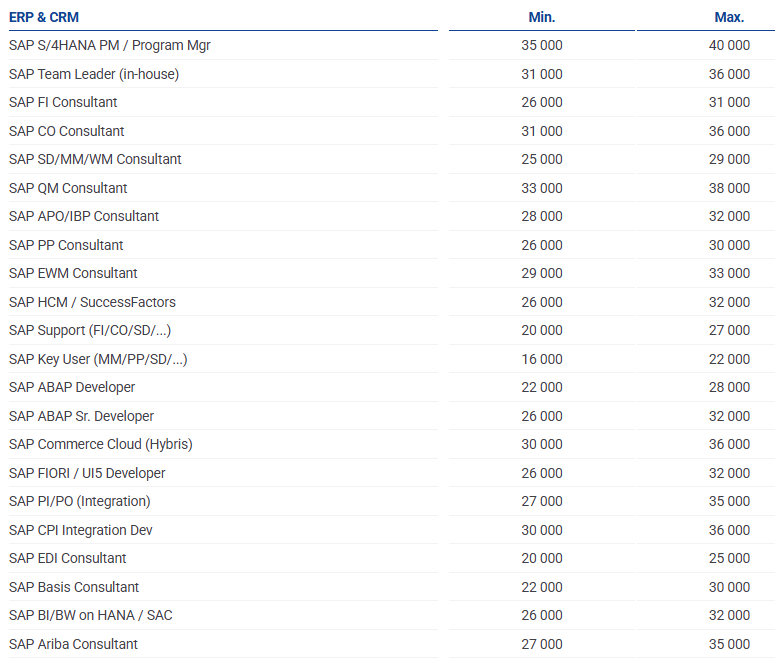Click the SAP EWM Consultant label
Viewport: 775px width, 660px height.
pos(73,273)
